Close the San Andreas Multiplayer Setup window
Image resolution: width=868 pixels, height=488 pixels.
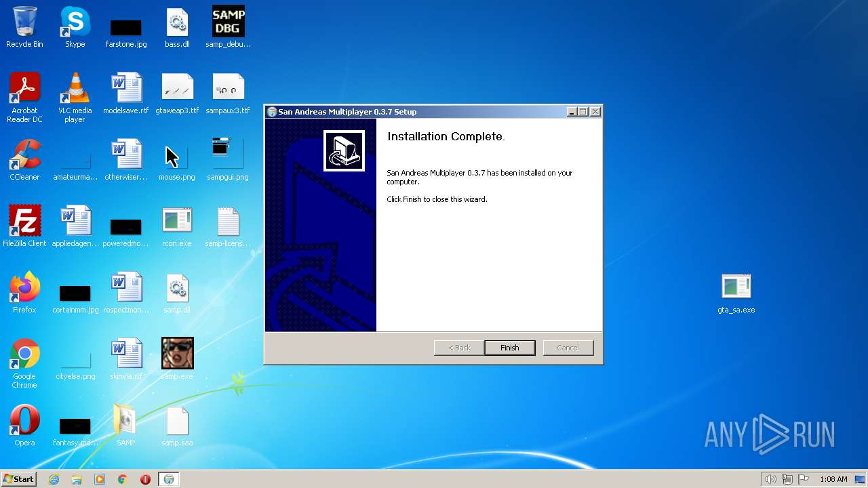click(595, 112)
